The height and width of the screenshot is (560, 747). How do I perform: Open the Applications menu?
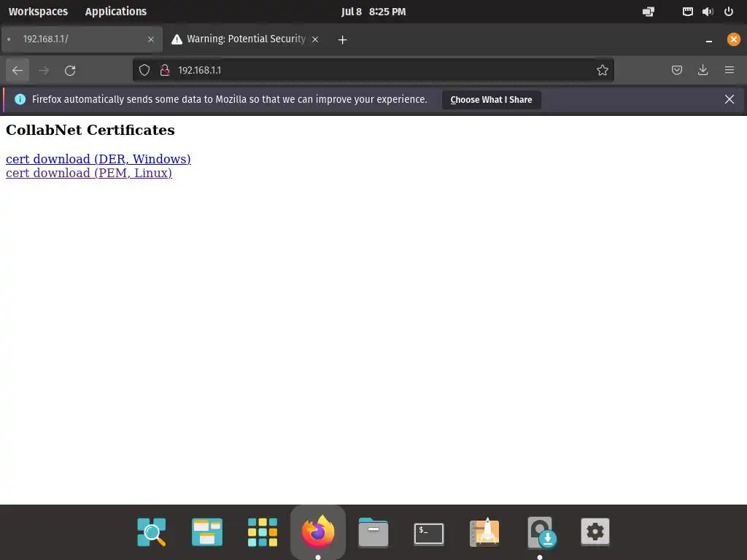coord(116,12)
